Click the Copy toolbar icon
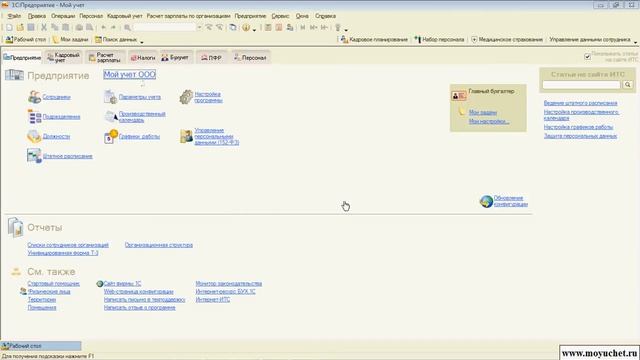 coord(54,27)
